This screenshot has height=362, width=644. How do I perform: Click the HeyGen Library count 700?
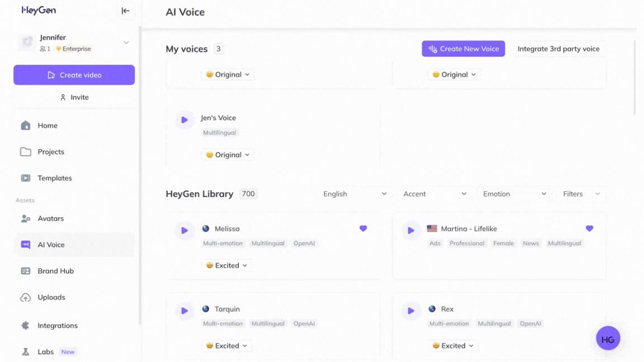[248, 194]
